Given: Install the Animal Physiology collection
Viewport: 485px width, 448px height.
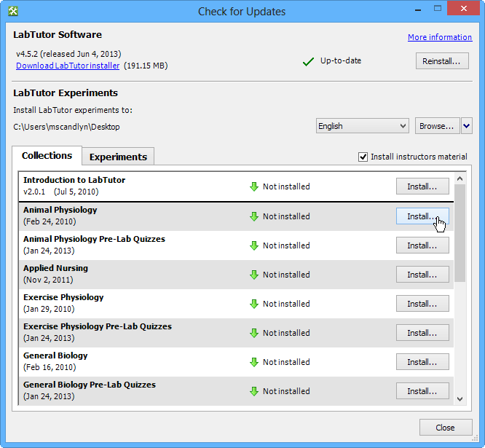Looking at the screenshot, I should 422,216.
